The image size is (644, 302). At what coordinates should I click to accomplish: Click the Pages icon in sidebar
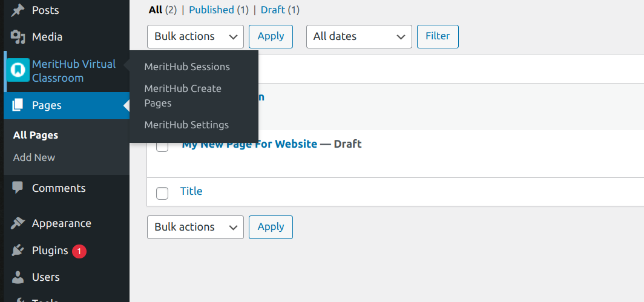point(18,105)
